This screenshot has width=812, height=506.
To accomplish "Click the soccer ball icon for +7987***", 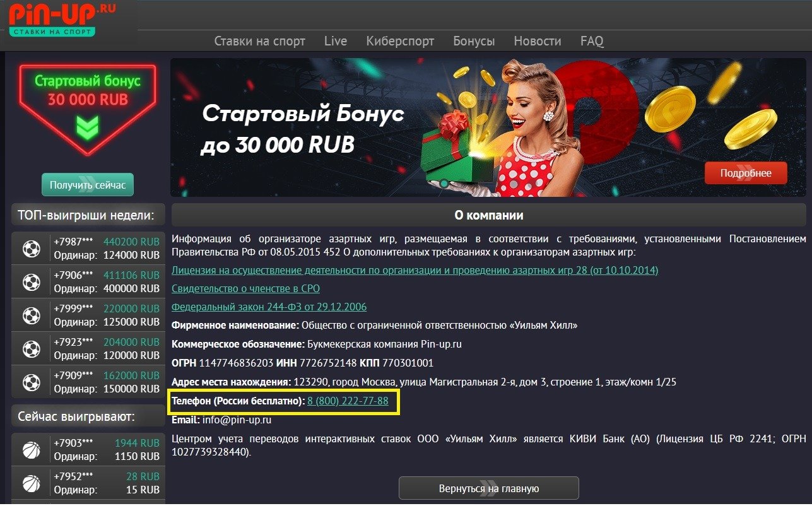I will [31, 249].
